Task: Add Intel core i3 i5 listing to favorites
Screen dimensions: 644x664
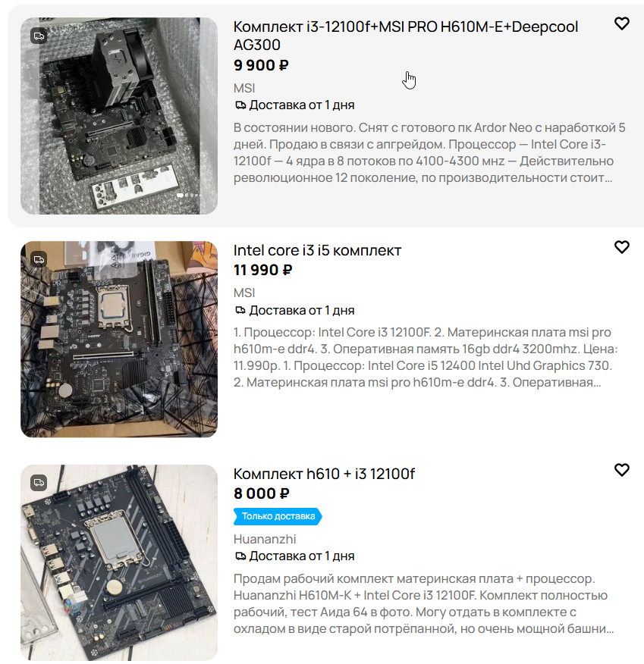Action: pos(621,247)
